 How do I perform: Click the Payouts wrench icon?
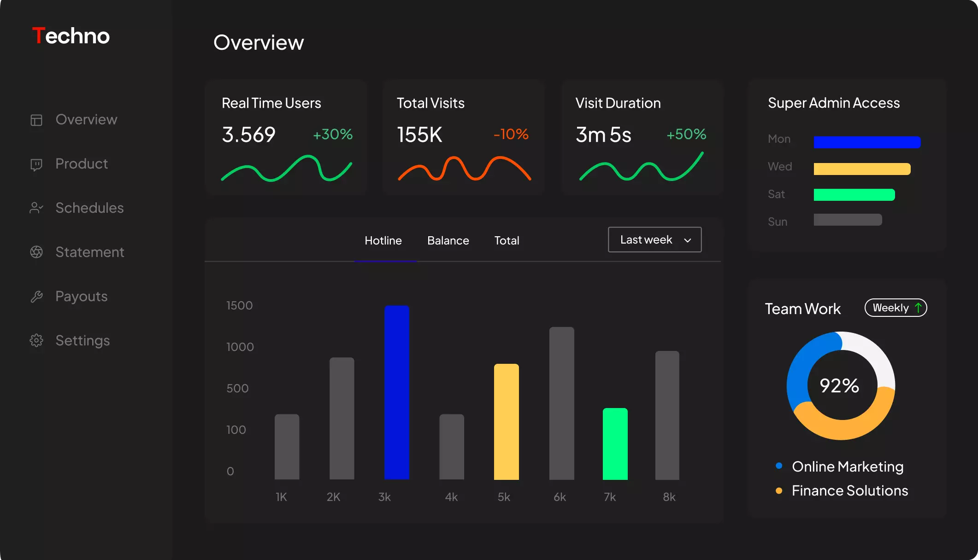pyautogui.click(x=36, y=297)
